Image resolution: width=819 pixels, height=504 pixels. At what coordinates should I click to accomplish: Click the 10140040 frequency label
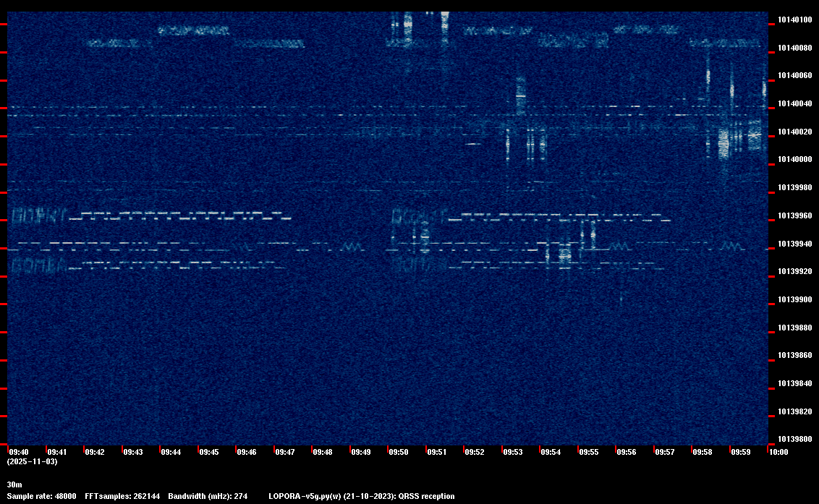point(795,104)
